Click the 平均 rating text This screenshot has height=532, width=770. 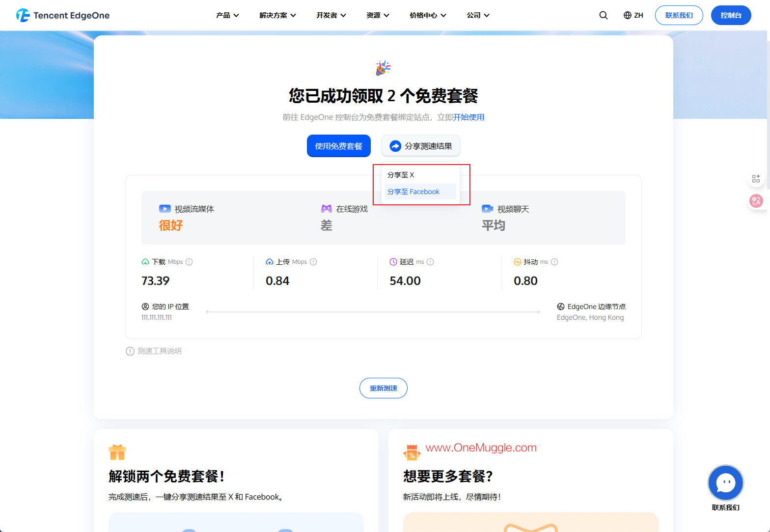tap(494, 225)
